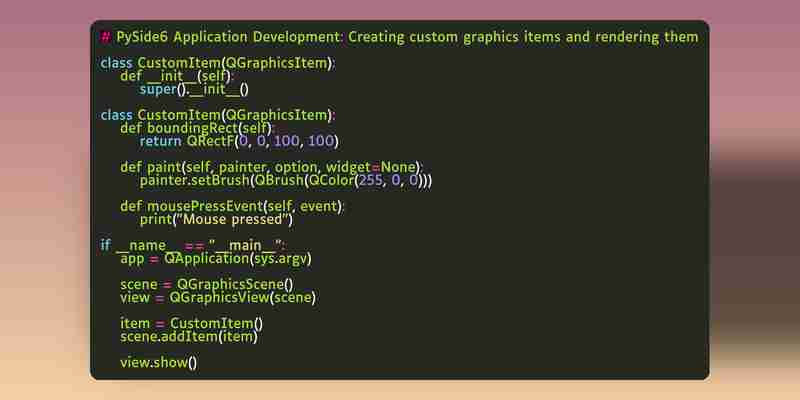Click the 'view.show()' line

tap(159, 363)
